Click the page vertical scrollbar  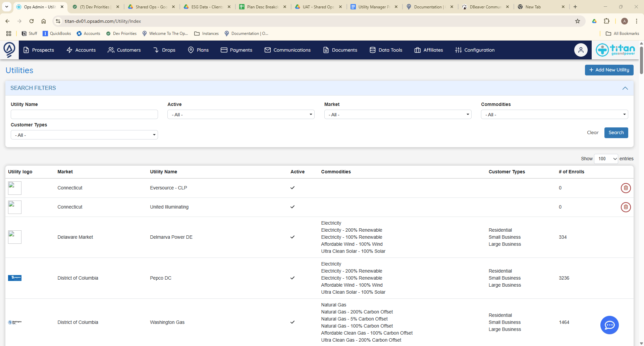[x=641, y=60]
